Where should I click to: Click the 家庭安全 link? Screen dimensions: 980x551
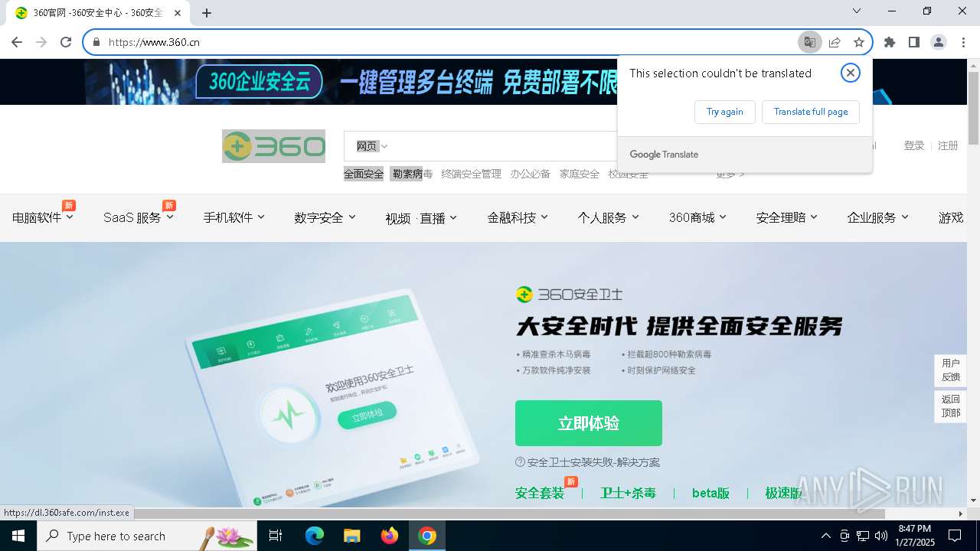pyautogui.click(x=580, y=174)
